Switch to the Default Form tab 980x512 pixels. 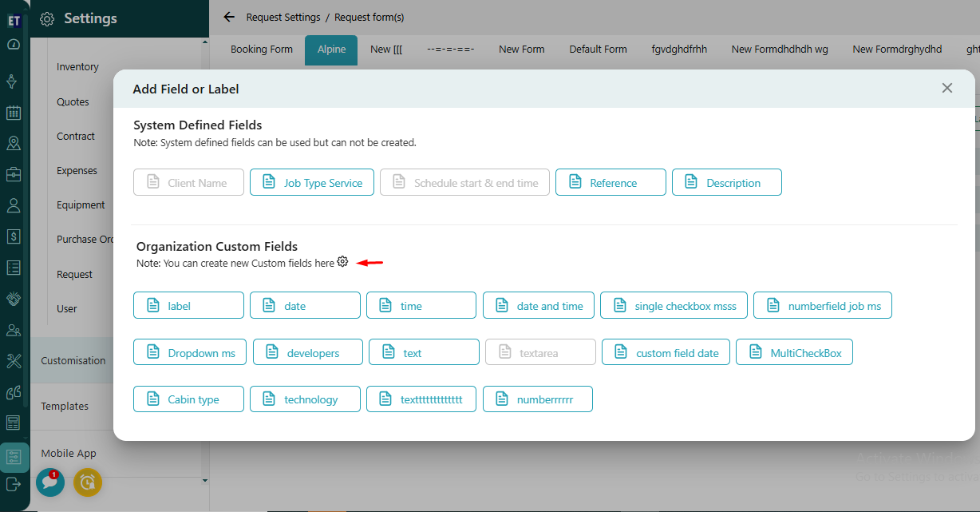pos(598,50)
